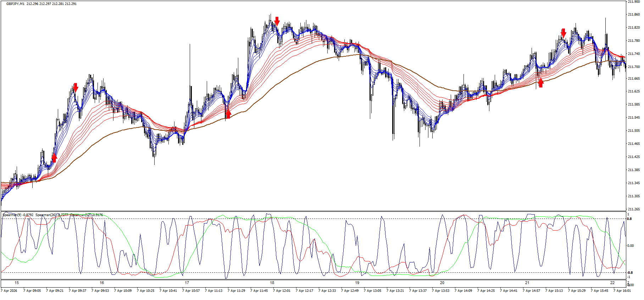Click the red up arrow near 09:21
This screenshot has width=644, height=300.
tap(54, 158)
